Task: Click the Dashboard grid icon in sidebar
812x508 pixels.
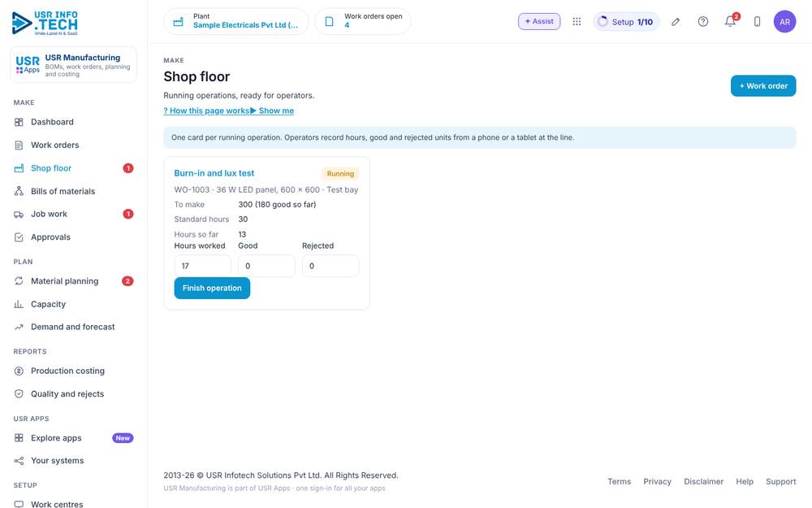Action: coord(19,123)
